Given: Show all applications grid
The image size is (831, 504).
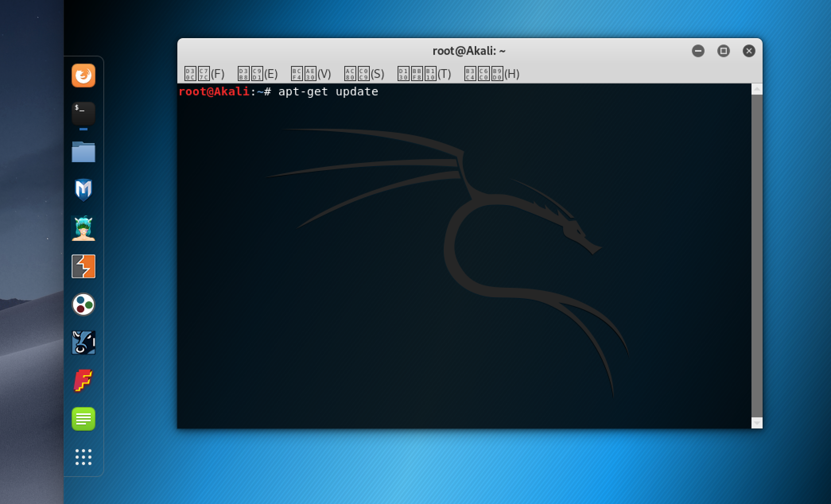Looking at the screenshot, I should click(x=83, y=457).
